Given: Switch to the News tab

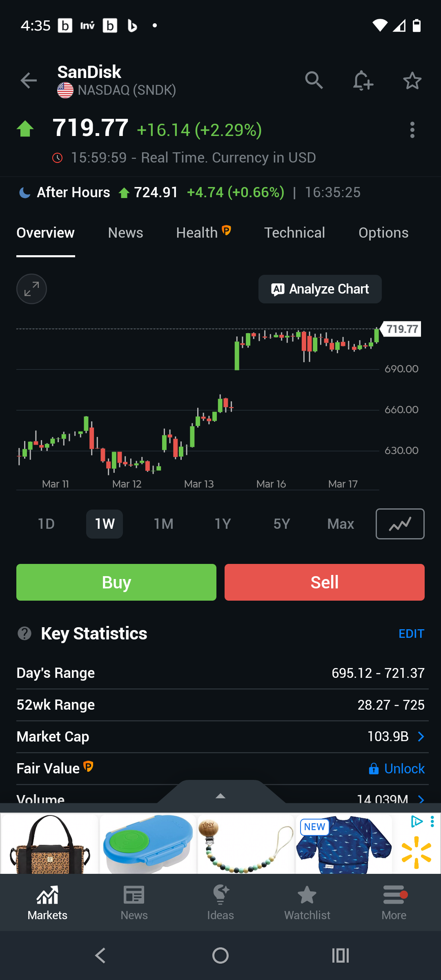Looking at the screenshot, I should coord(125,233).
